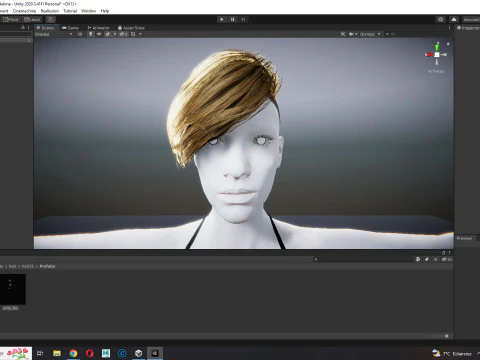480x360 pixels.
Task: Toggle Persp projection label
Action: pyautogui.click(x=436, y=71)
